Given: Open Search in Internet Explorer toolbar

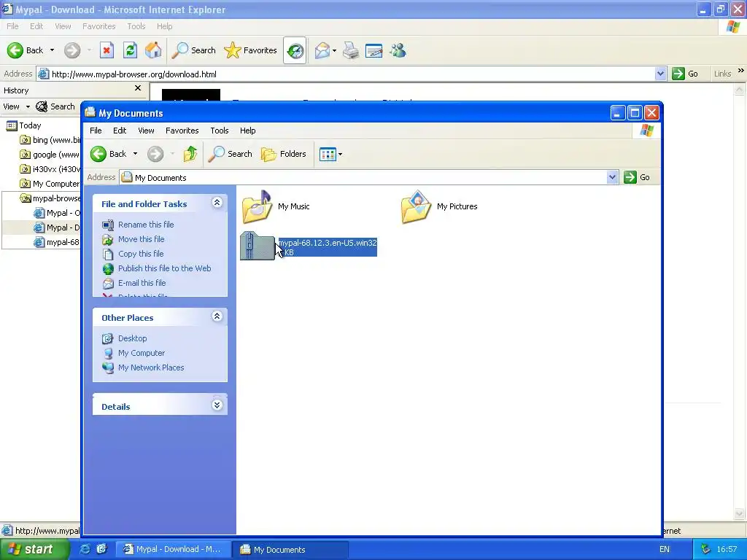Looking at the screenshot, I should coord(193,50).
